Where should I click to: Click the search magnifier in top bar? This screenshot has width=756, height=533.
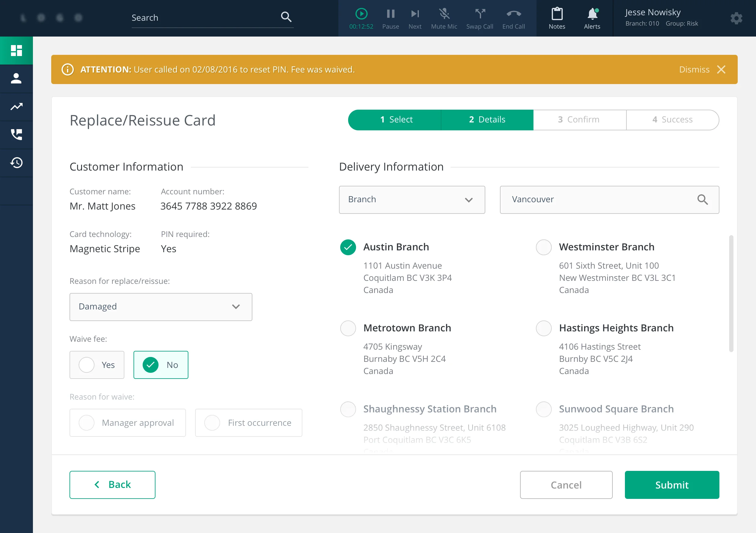(286, 17)
